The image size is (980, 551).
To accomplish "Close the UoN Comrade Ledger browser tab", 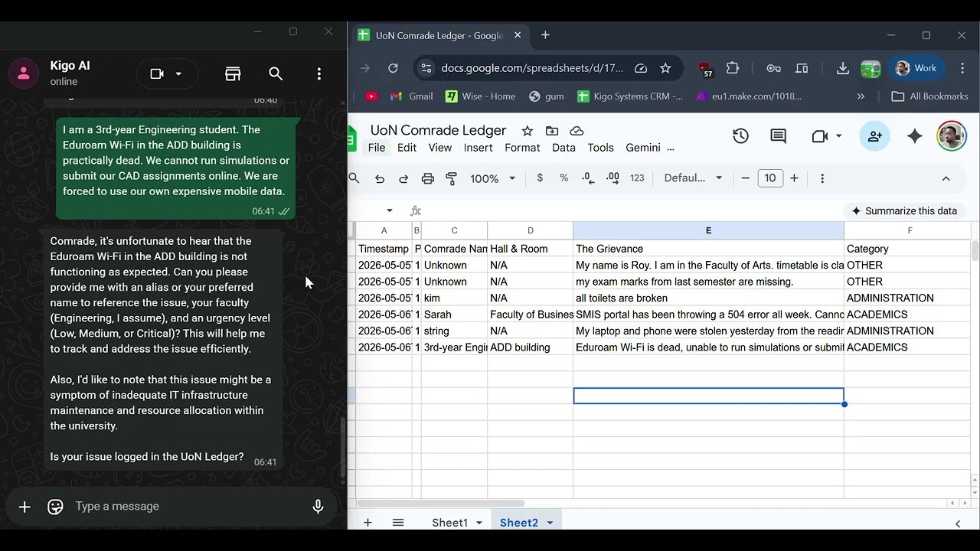I will point(518,35).
